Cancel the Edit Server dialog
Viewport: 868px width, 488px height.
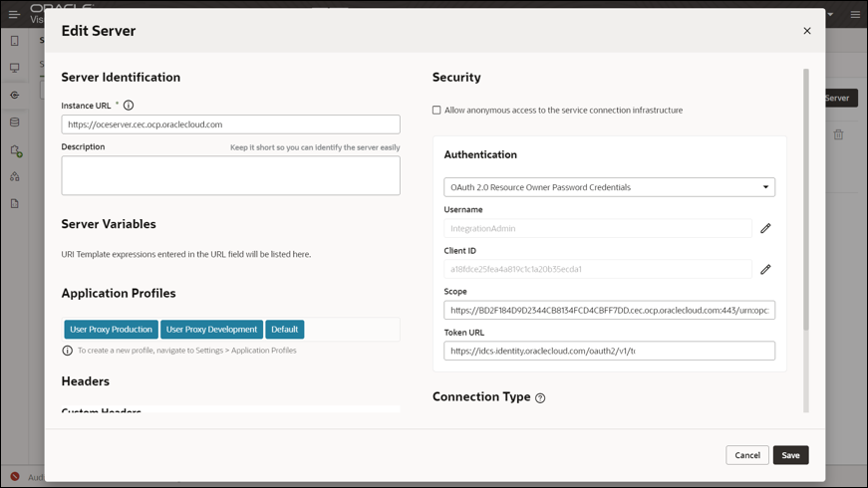click(x=747, y=455)
